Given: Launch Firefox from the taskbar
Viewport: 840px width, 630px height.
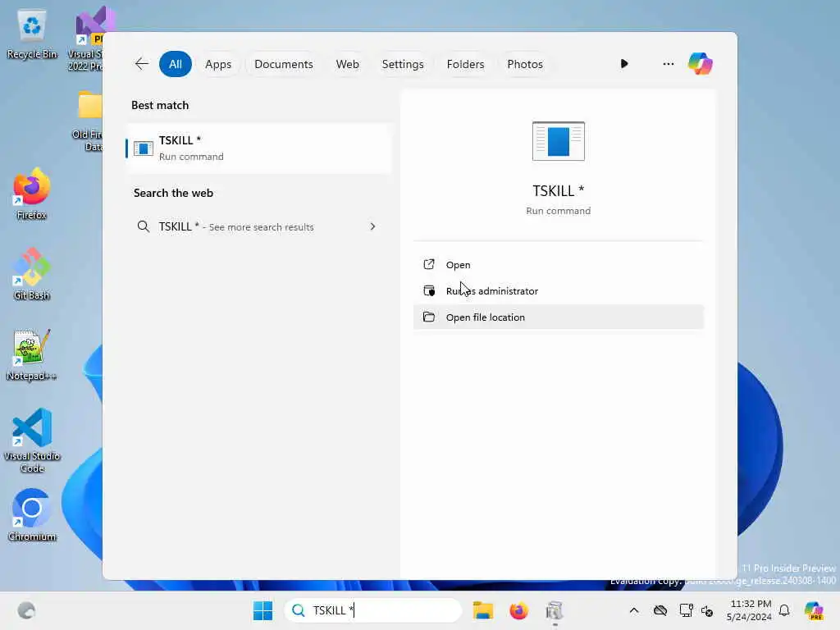Looking at the screenshot, I should click(x=518, y=610).
